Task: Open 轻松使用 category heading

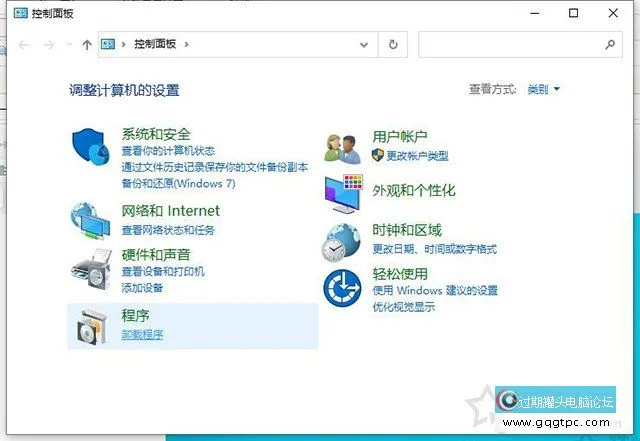Action: click(400, 274)
